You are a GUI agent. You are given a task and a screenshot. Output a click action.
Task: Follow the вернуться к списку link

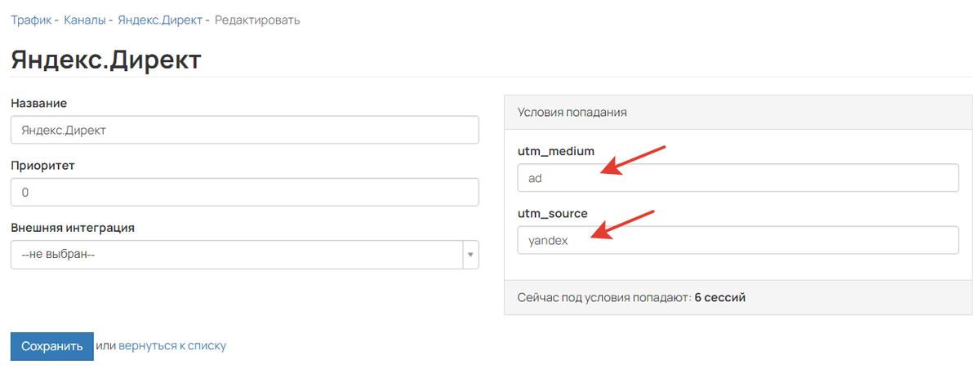172,345
